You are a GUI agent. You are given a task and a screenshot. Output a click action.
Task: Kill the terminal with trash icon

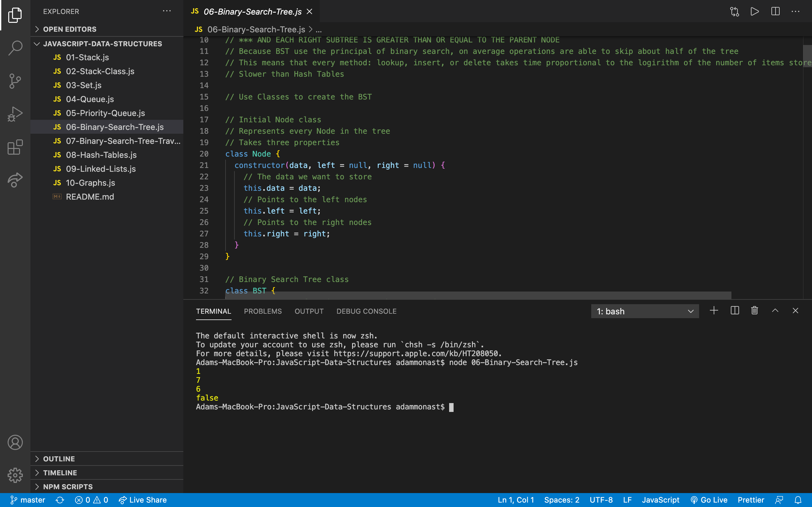pyautogui.click(x=755, y=311)
